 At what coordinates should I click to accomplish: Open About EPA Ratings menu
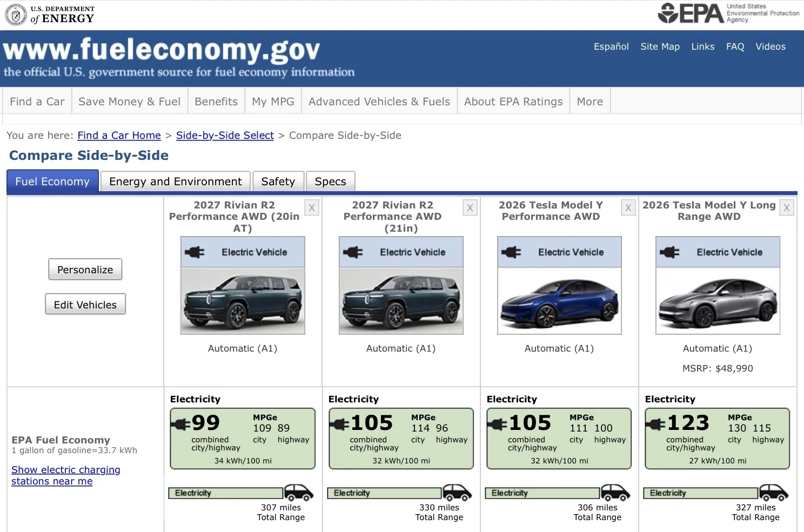tap(513, 102)
